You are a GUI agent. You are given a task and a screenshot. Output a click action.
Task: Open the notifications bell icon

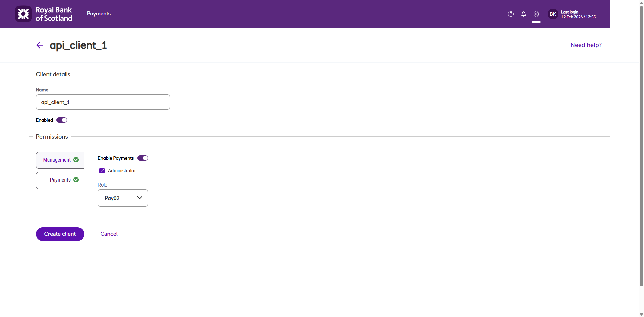pyautogui.click(x=524, y=14)
